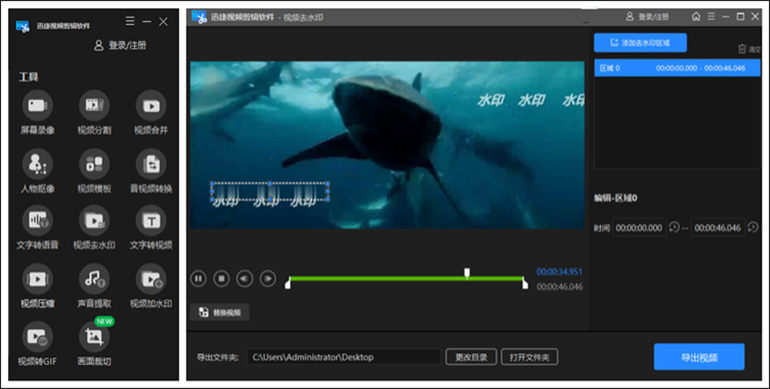Select the 区域 0 row in region list

[677, 68]
